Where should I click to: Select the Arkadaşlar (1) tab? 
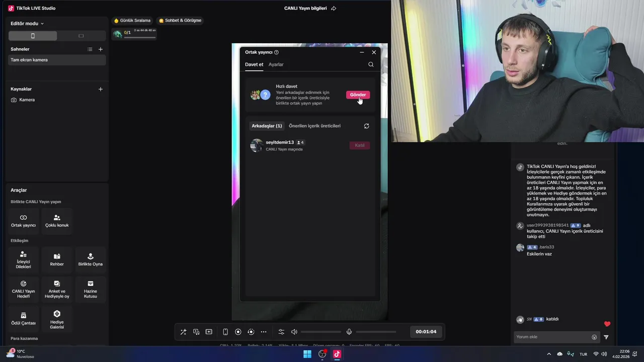[x=267, y=126]
